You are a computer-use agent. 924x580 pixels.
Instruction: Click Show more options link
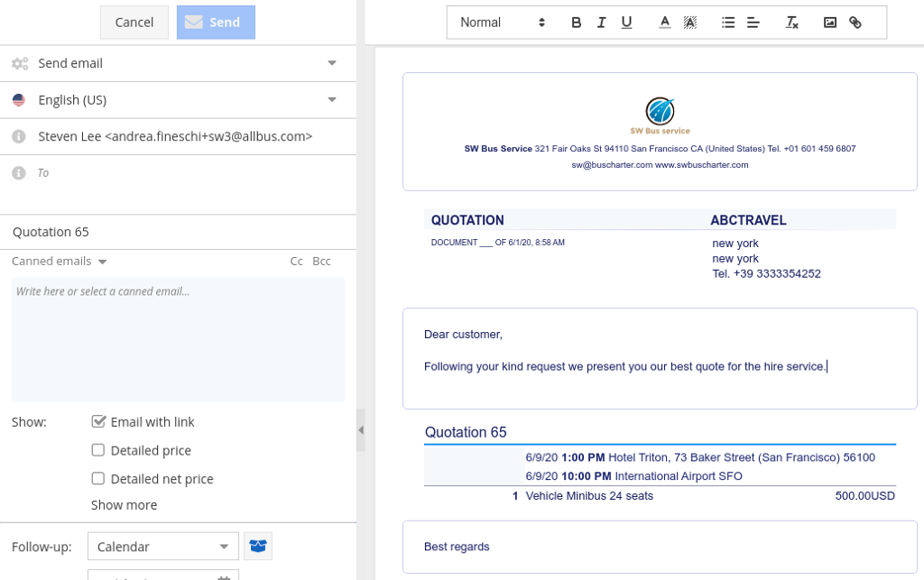point(125,505)
